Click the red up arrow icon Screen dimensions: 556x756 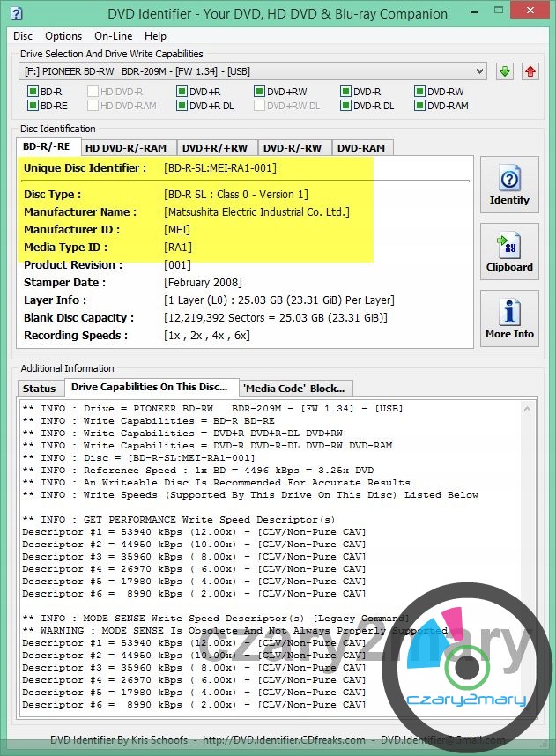[530, 71]
